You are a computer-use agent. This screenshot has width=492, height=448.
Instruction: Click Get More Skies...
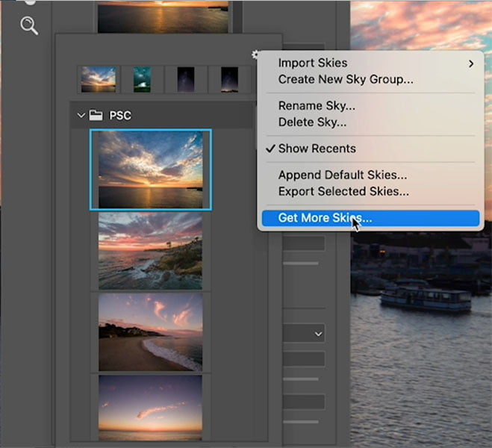[x=370, y=218]
